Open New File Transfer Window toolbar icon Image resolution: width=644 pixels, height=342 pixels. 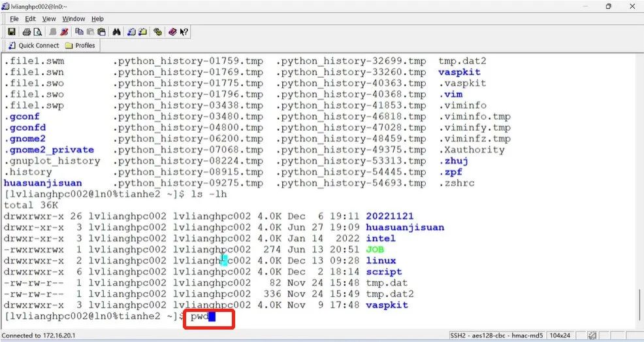pos(142,31)
